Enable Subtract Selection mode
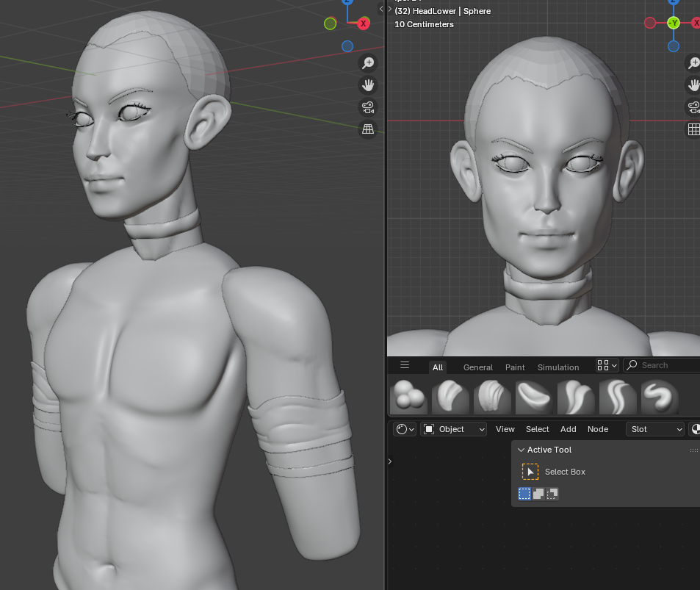 tap(552, 494)
